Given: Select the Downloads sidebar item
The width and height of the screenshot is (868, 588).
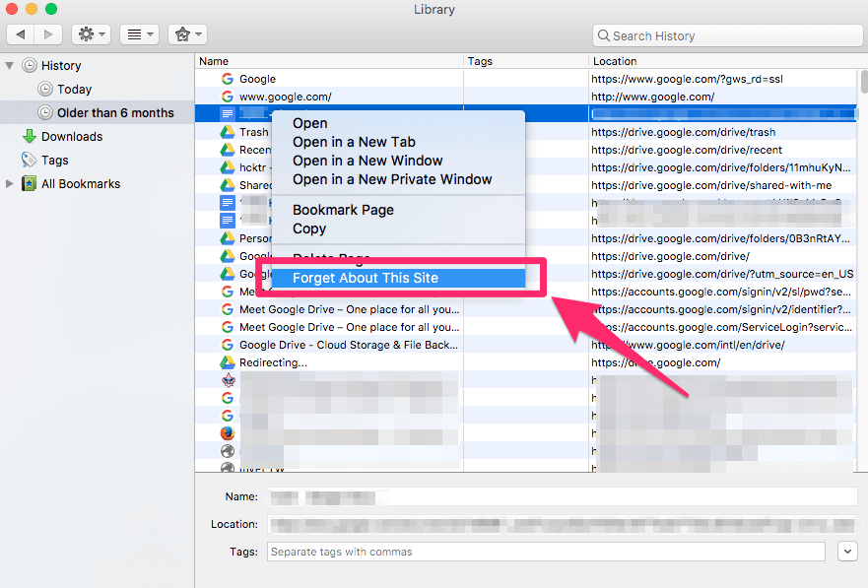Looking at the screenshot, I should pos(71,137).
